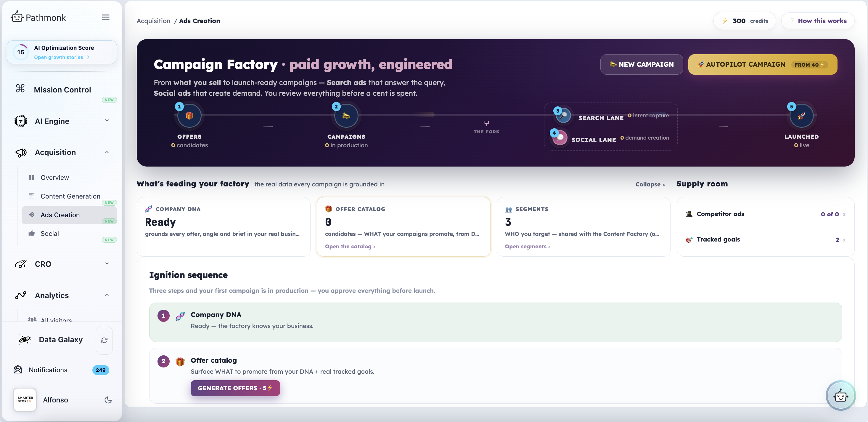Click the Social thumbs-up icon
868x422 pixels.
(32, 233)
